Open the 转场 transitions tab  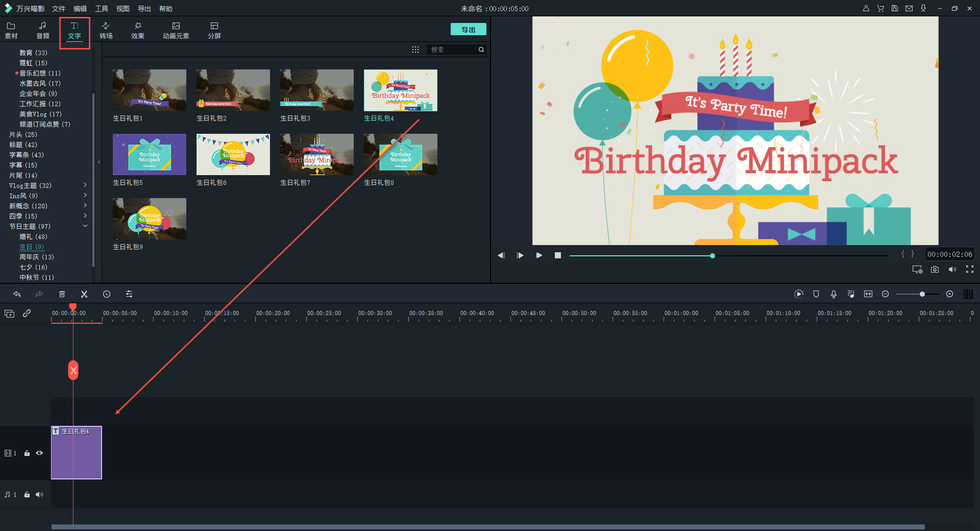106,30
